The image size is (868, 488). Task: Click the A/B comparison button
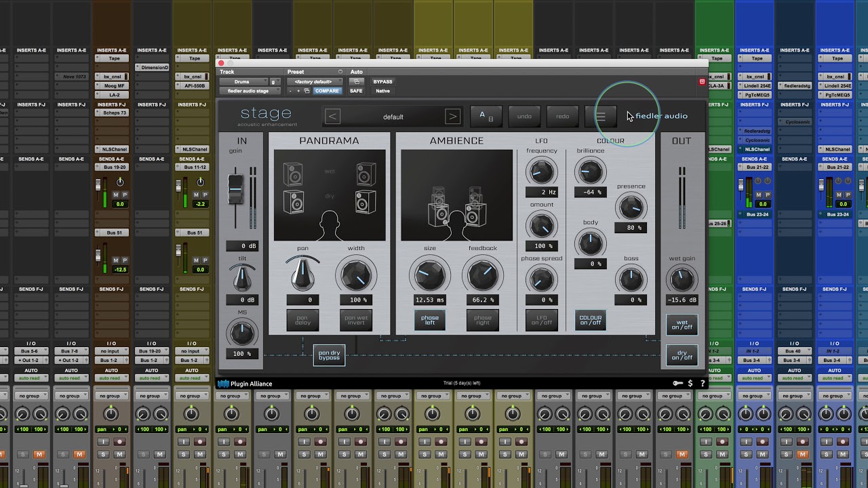click(486, 117)
